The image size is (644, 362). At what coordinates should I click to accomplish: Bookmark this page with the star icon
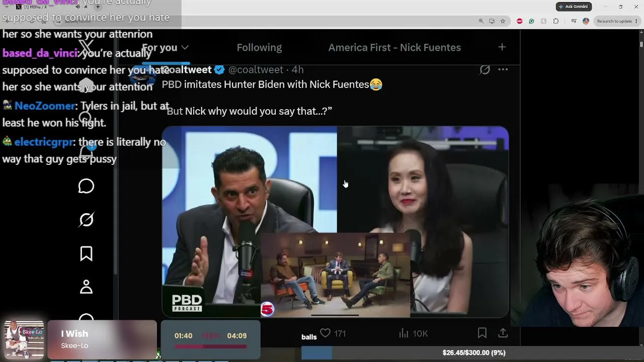[503, 21]
